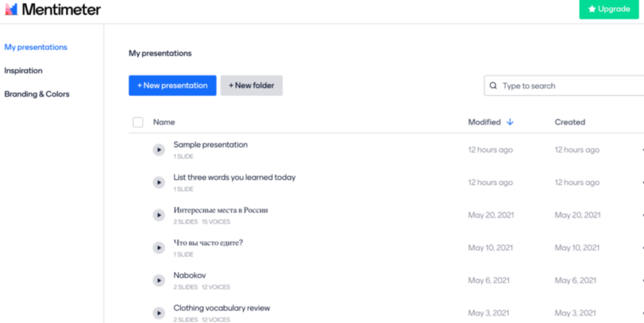This screenshot has width=644, height=323.
Task: Click the magnifier icon in search box
Action: 493,86
